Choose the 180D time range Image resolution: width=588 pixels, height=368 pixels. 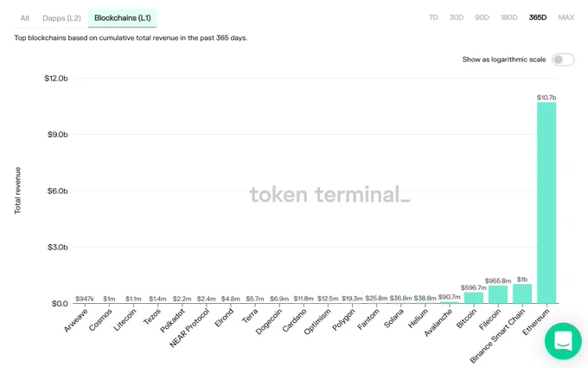(508, 17)
